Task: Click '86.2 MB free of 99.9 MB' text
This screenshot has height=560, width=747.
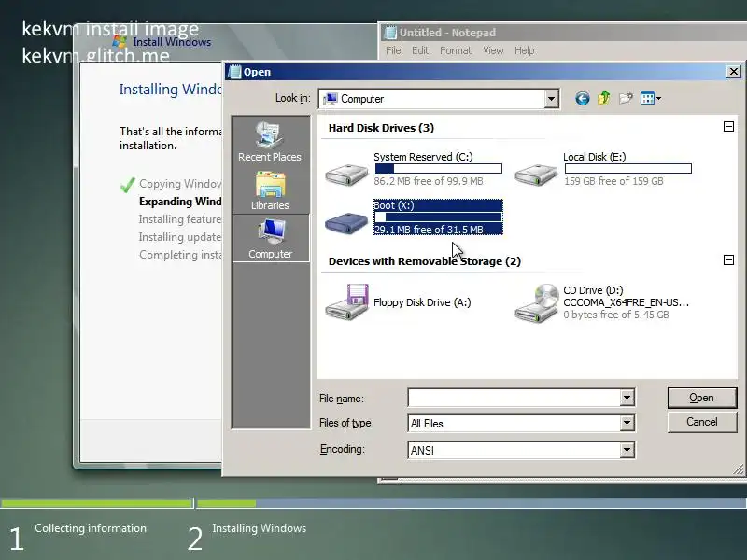Action: click(429, 181)
